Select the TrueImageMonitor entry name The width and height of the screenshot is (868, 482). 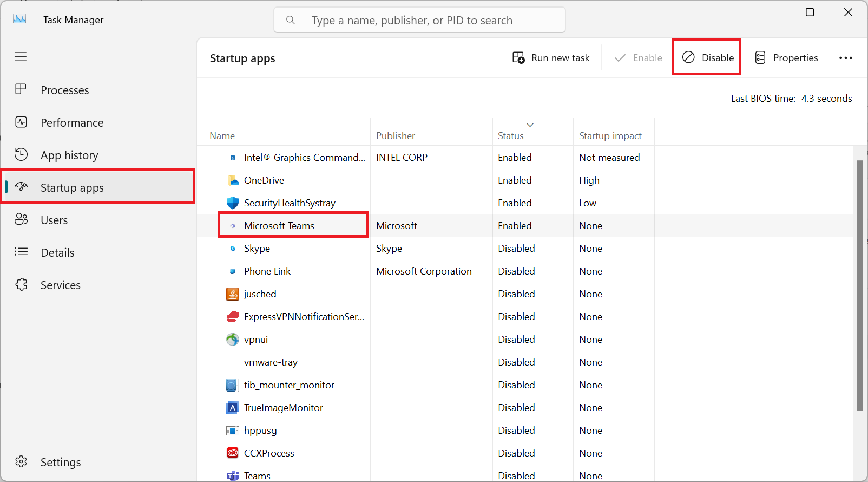284,408
